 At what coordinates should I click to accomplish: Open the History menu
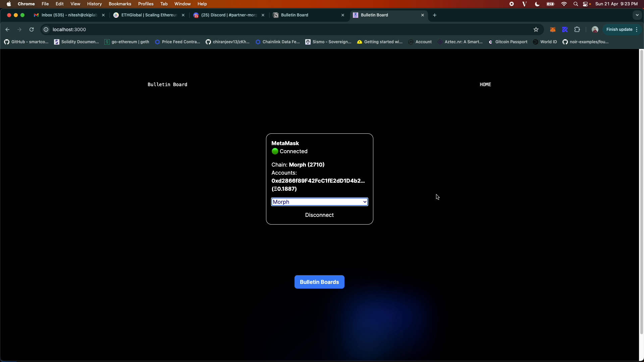point(94,4)
